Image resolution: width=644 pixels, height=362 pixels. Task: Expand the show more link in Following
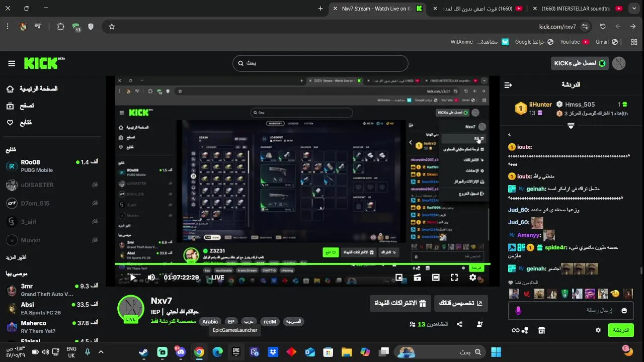click(16, 257)
